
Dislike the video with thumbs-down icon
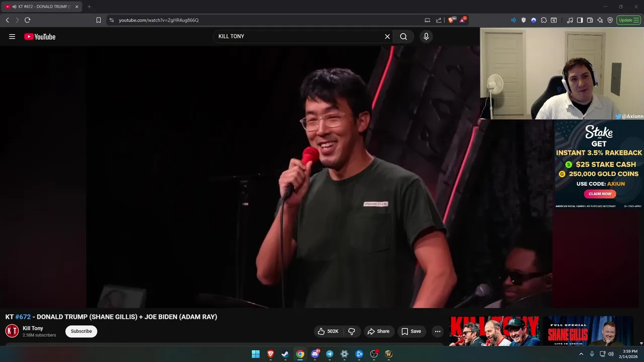pos(352,331)
